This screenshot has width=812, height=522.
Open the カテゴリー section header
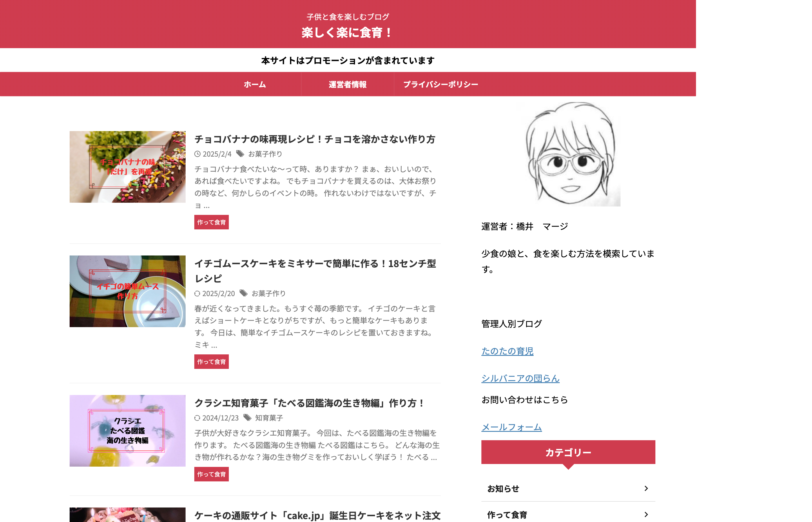click(568, 452)
